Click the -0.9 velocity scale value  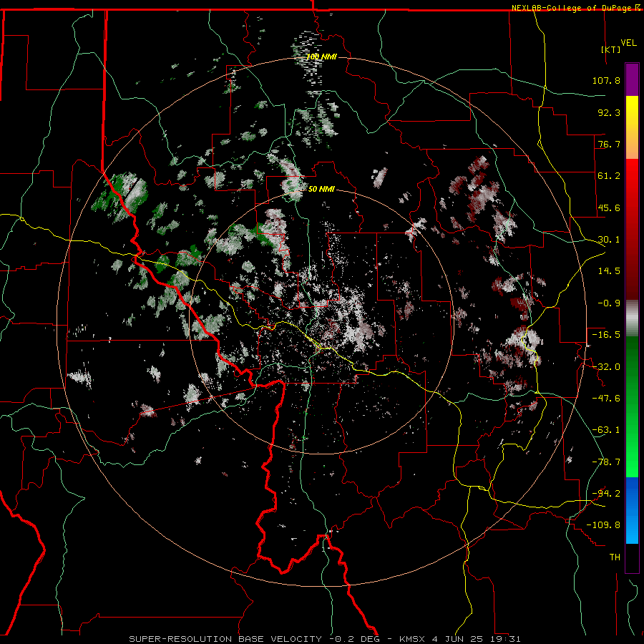point(609,303)
